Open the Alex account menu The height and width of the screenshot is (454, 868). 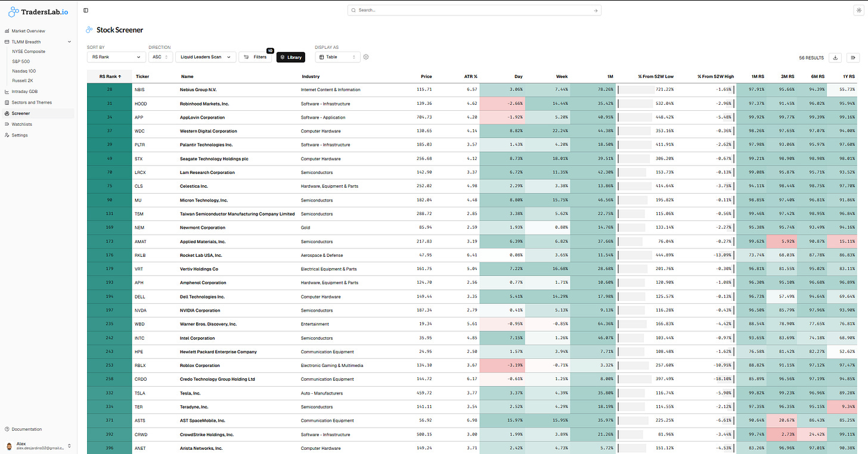pyautogui.click(x=38, y=446)
